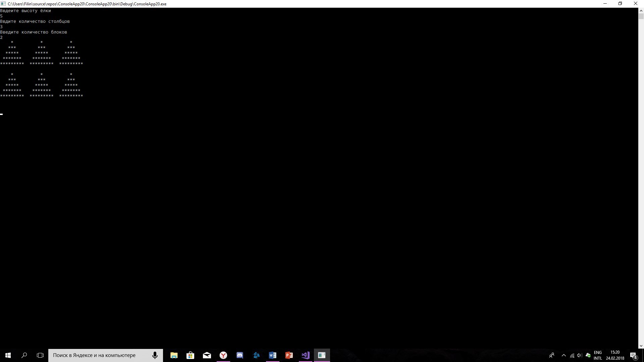Open the ENG INTL language switcher
The height and width of the screenshot is (362, 644).
pyautogui.click(x=598, y=355)
